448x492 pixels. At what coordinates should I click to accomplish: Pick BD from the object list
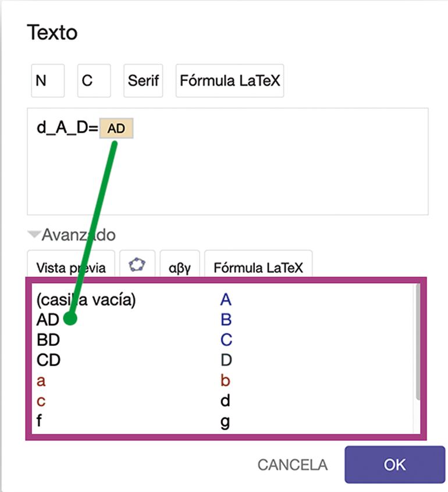[x=48, y=339]
